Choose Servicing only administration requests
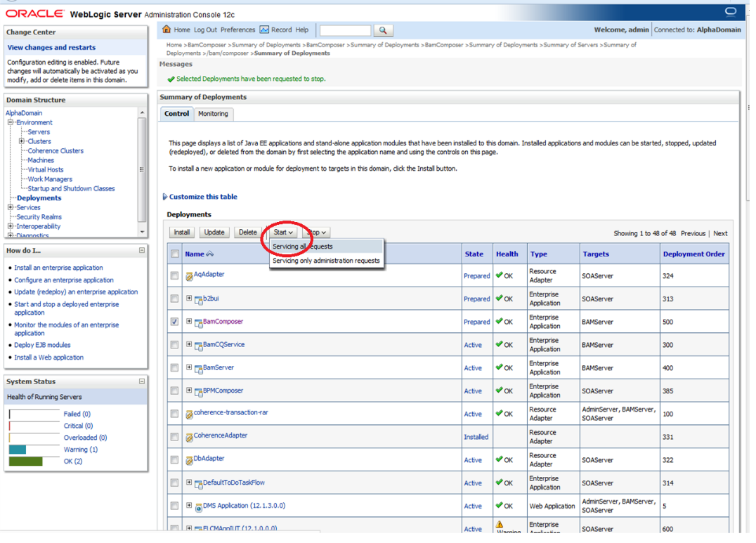 [327, 261]
